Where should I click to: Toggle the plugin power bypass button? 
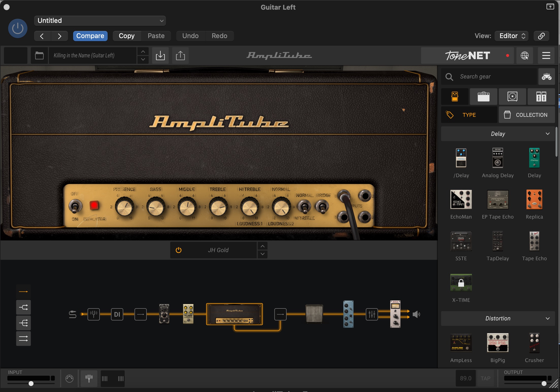coord(18,28)
